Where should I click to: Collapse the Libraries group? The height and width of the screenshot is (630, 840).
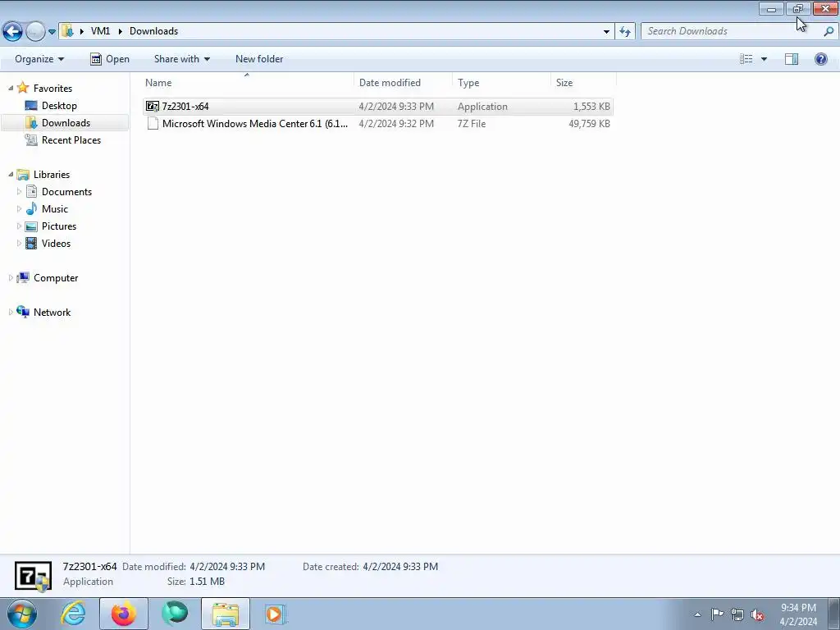pyautogui.click(x=11, y=174)
